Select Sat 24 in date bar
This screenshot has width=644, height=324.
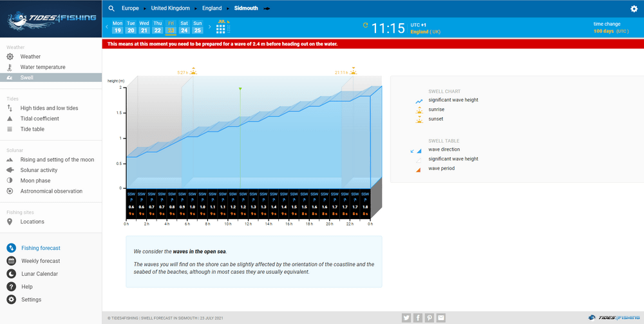pyautogui.click(x=184, y=27)
